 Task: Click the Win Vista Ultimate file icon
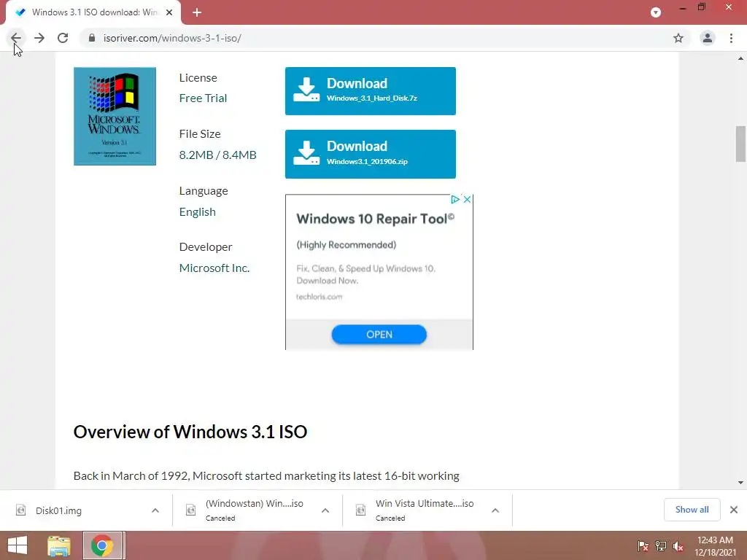coord(360,510)
